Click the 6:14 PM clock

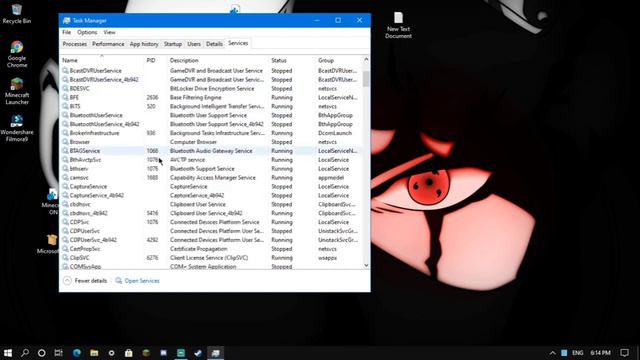(x=600, y=353)
